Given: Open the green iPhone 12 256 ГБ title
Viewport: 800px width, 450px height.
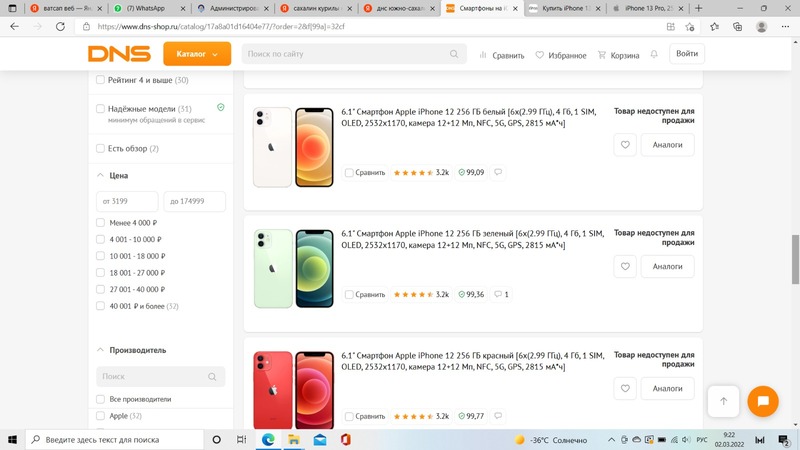Looking at the screenshot, I should (x=472, y=239).
